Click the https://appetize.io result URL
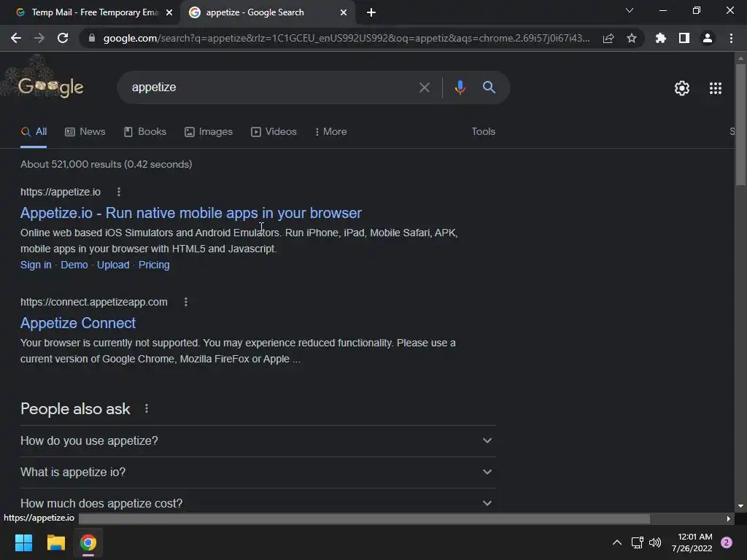This screenshot has width=747, height=560. click(x=61, y=192)
